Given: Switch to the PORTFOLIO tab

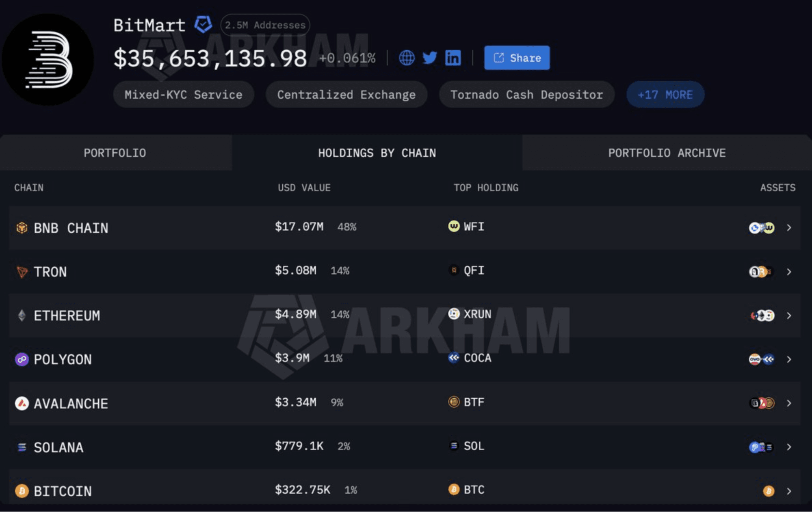Looking at the screenshot, I should coord(115,153).
